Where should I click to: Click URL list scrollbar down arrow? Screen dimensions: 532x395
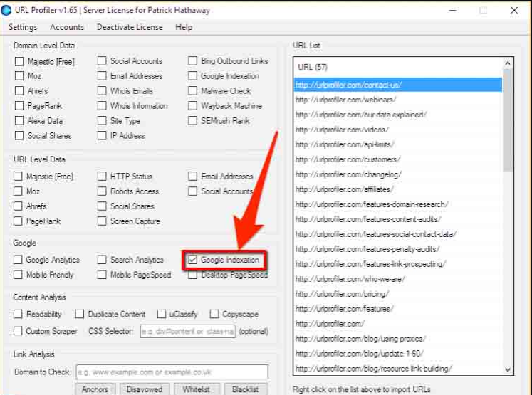(508, 369)
